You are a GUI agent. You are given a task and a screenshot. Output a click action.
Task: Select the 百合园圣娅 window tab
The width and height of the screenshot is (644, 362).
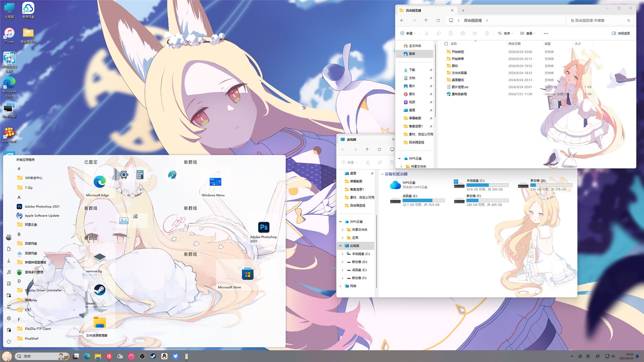tap(425, 10)
